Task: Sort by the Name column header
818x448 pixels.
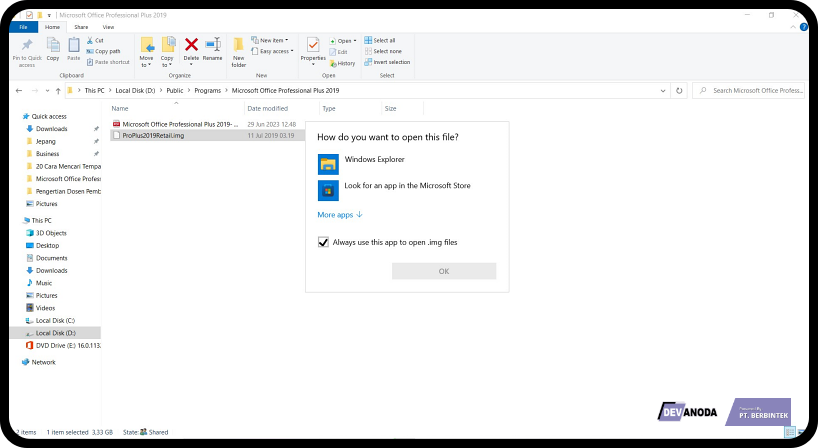Action: coord(176,108)
